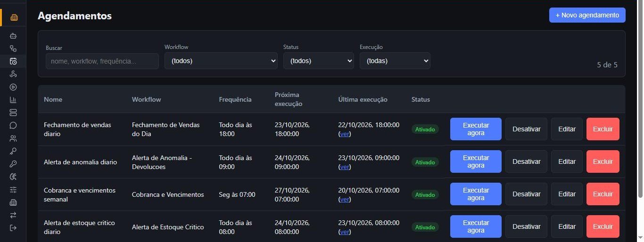Open 'ver' link for 23/10/2026 08:00:00 execution
Image resolution: width=644 pixels, height=242 pixels.
(345, 232)
